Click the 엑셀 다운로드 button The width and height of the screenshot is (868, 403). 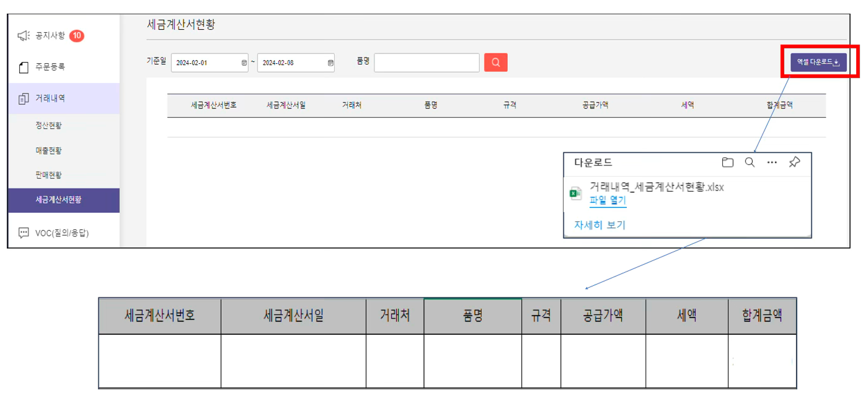pos(820,62)
